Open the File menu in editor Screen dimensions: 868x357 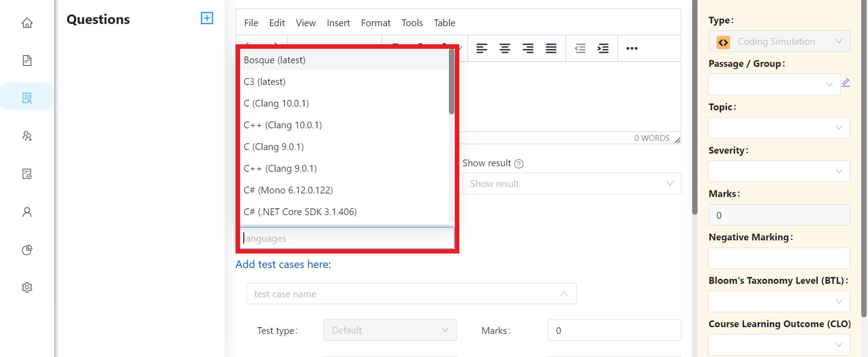(251, 23)
